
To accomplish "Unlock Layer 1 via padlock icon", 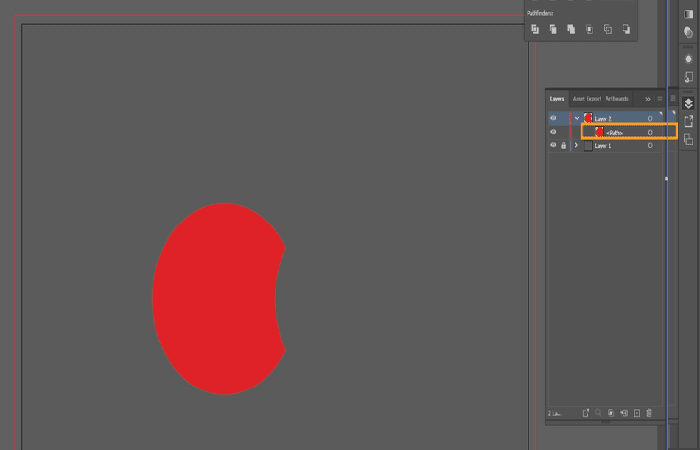I will pos(563,146).
